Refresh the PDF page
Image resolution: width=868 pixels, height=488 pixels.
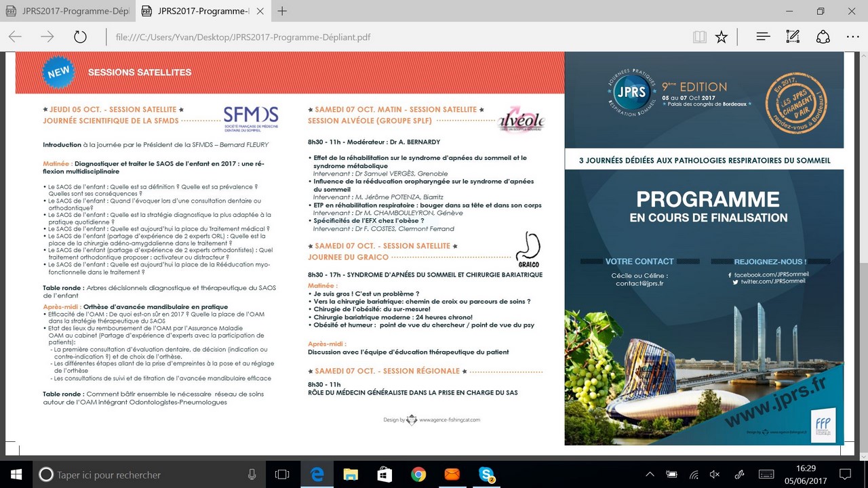(x=80, y=37)
